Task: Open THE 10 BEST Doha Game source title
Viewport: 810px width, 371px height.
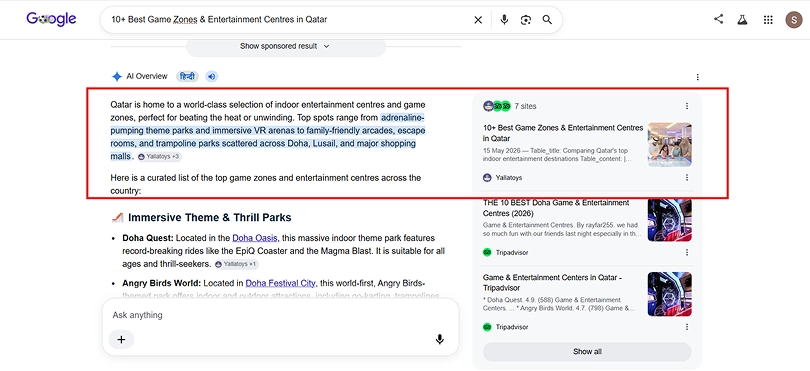Action: pos(556,208)
